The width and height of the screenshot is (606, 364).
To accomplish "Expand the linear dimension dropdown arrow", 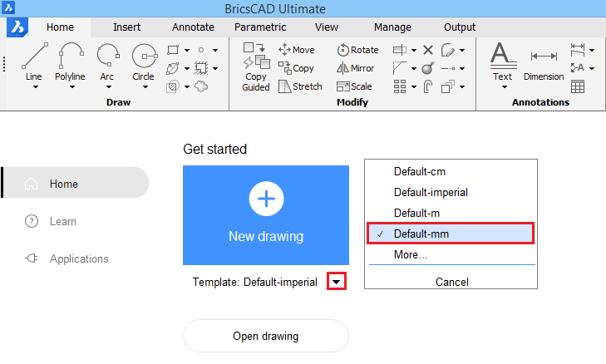I will [x=592, y=50].
